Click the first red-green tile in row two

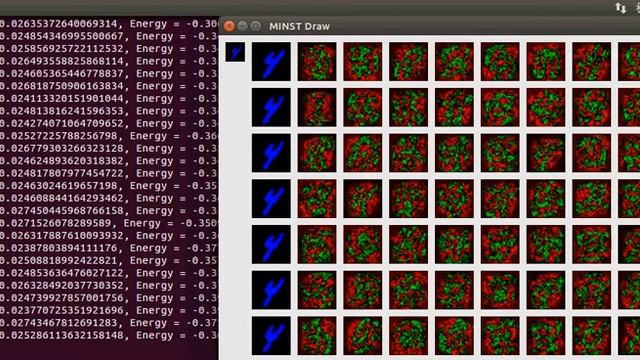coord(317,107)
